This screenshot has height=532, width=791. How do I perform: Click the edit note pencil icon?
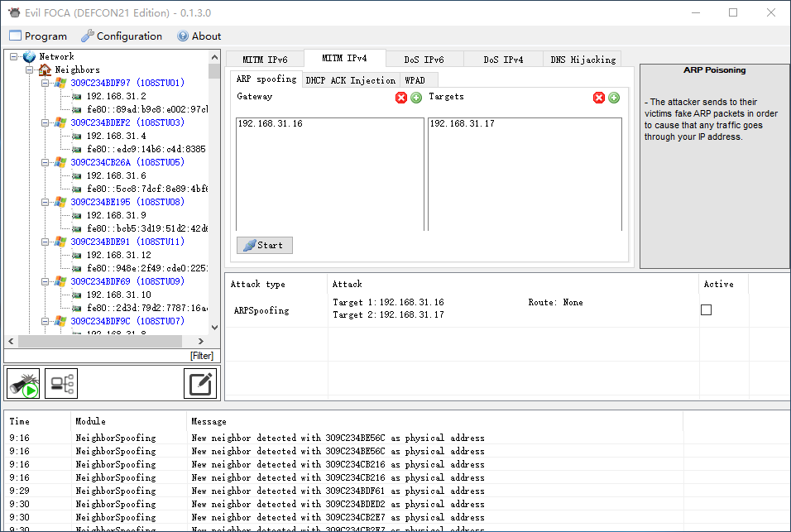pos(199,383)
